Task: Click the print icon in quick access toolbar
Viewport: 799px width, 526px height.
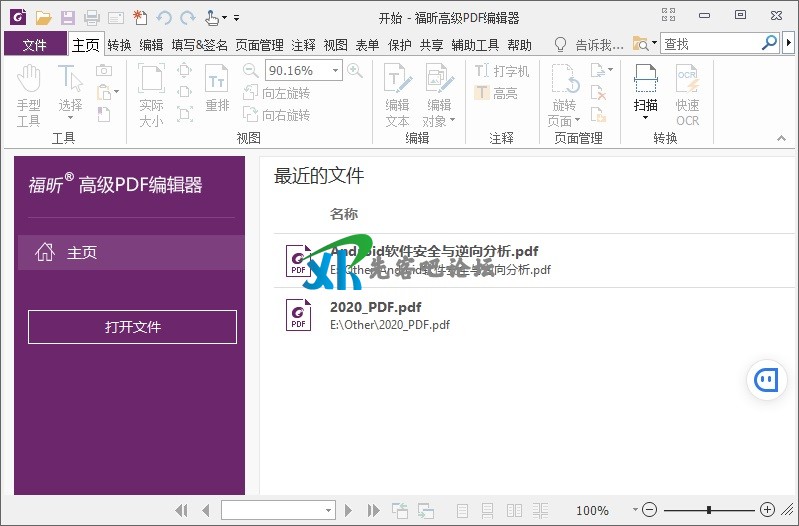Action: [x=92, y=17]
